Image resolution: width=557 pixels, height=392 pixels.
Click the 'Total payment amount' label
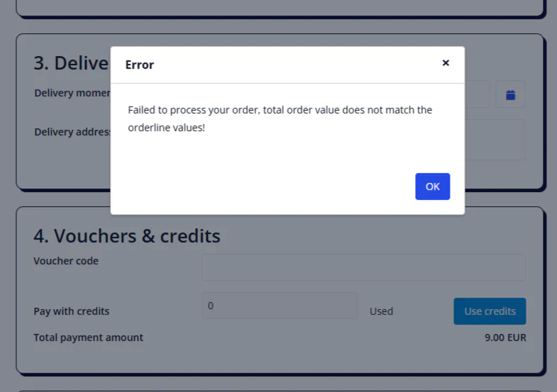[89, 337]
